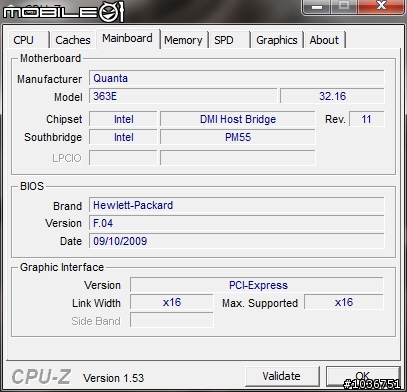The height and width of the screenshot is (392, 407).
Task: Click the OK button
Action: (363, 376)
